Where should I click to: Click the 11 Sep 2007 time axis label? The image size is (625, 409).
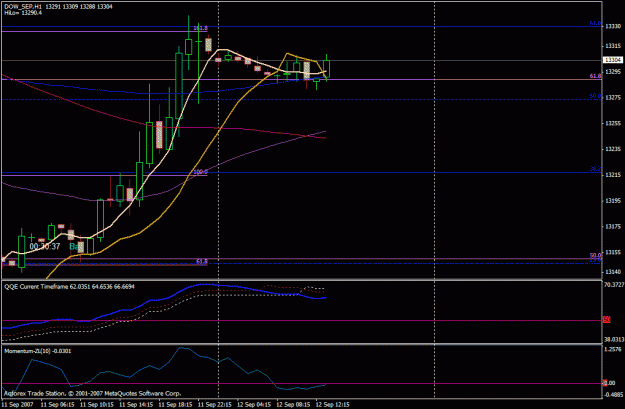[x=17, y=405]
